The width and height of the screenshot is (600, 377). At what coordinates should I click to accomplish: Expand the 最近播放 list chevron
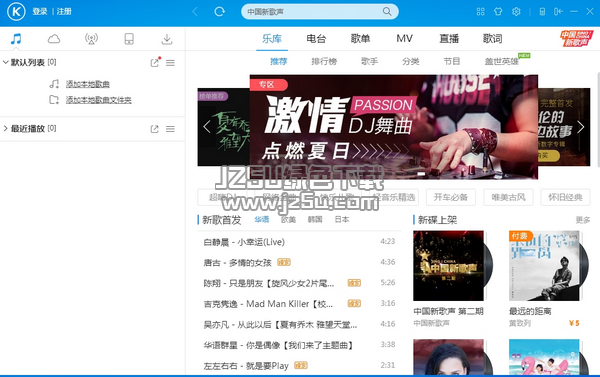[5, 128]
